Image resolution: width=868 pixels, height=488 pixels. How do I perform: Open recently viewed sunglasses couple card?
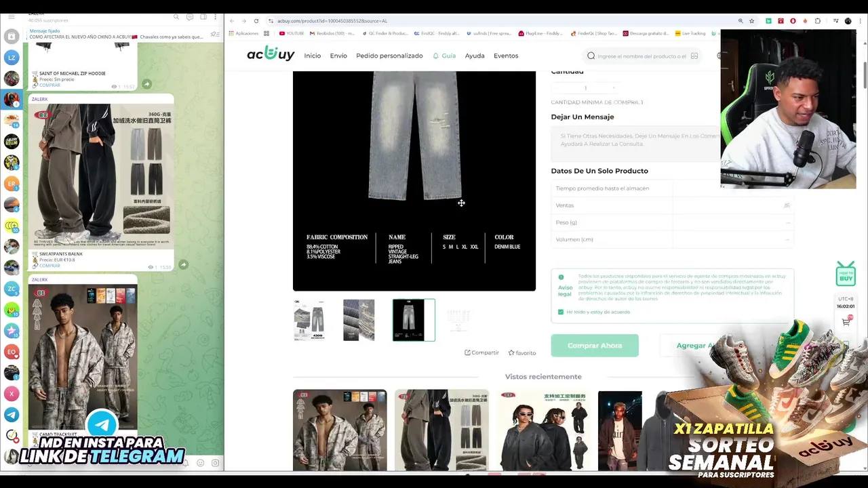pyautogui.click(x=543, y=430)
